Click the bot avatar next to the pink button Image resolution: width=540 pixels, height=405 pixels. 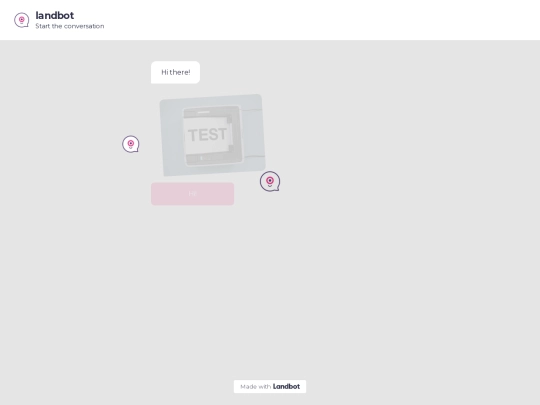270,181
